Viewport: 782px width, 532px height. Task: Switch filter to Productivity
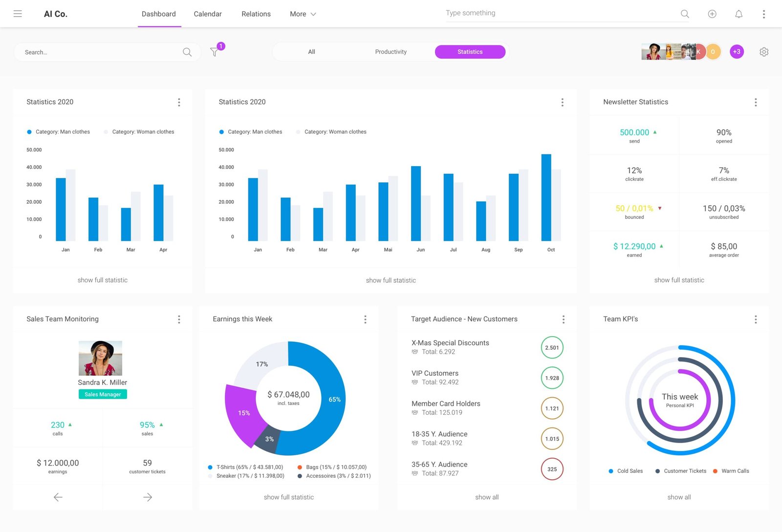(391, 52)
